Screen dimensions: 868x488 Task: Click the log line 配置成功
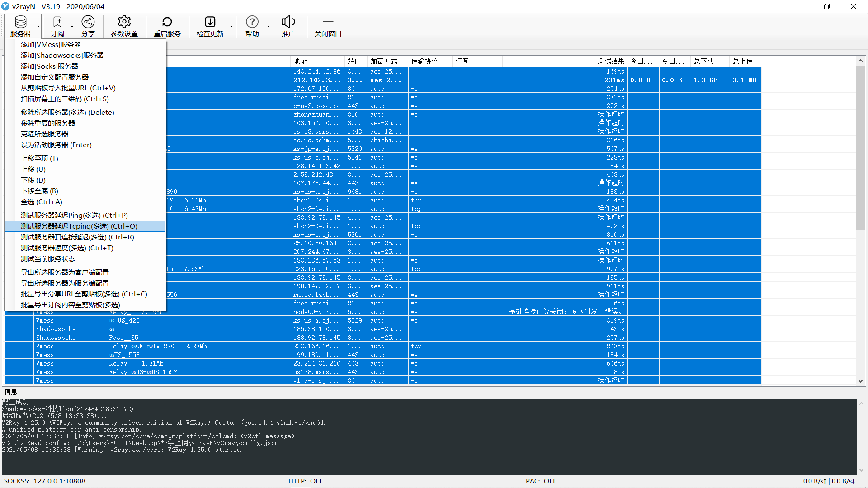pyautogui.click(x=15, y=402)
